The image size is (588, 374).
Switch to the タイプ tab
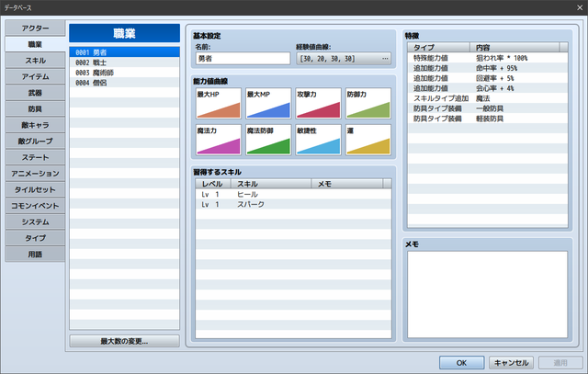pyautogui.click(x=35, y=238)
